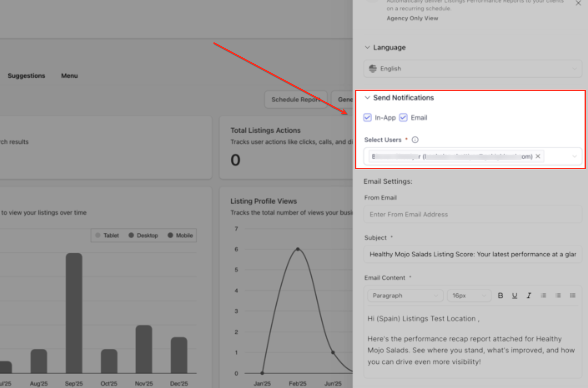Click the From Email address field

(x=472, y=214)
